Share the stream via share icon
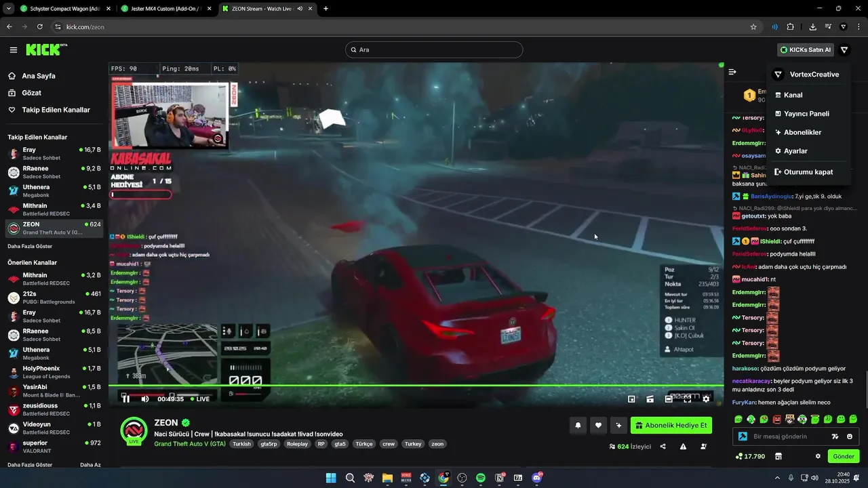Viewport: 868px width, 488px height. 663,447
